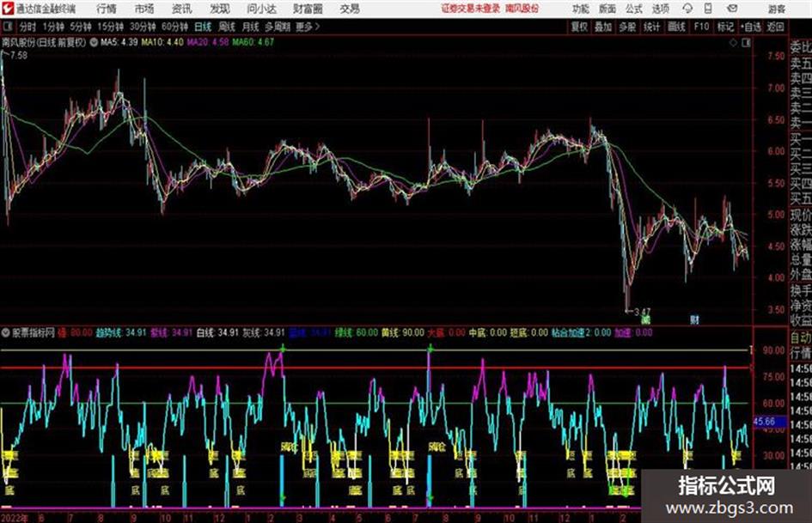Click the 2022年 date axis label
The image size is (812, 523).
click(15, 518)
